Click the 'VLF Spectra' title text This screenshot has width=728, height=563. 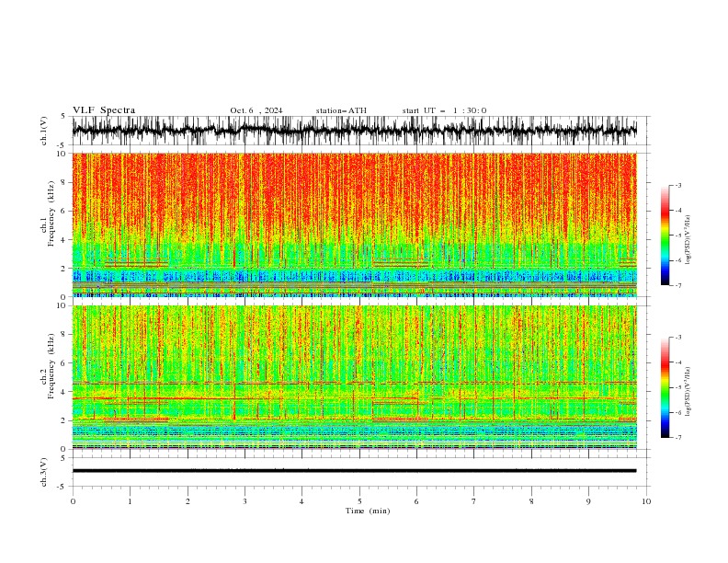[104, 110]
